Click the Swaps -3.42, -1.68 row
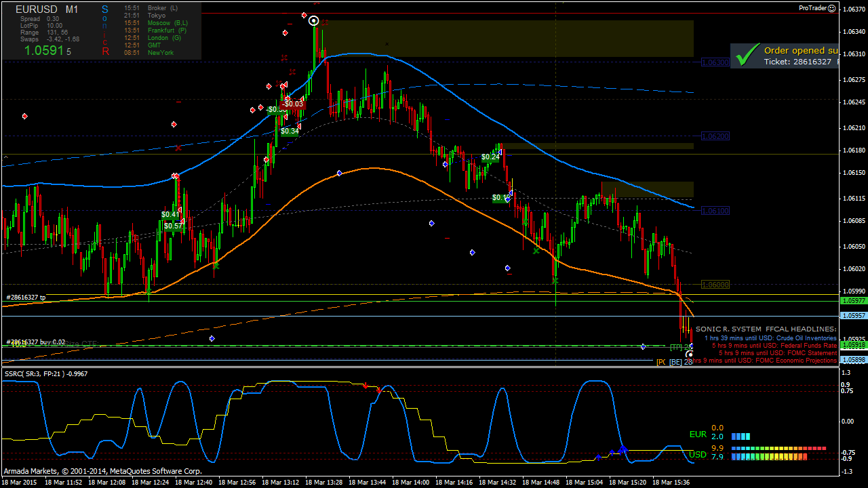 point(50,39)
